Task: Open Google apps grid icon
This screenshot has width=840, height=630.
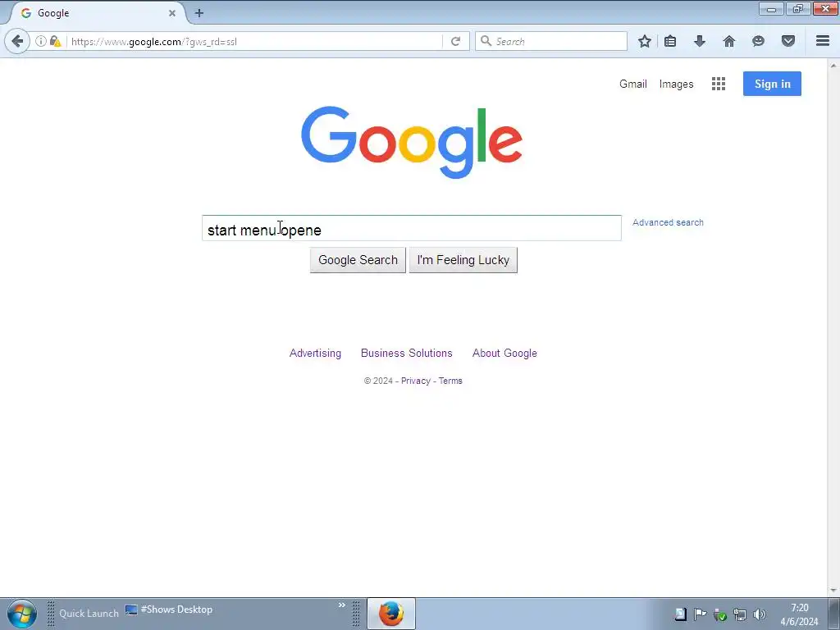Action: click(719, 84)
